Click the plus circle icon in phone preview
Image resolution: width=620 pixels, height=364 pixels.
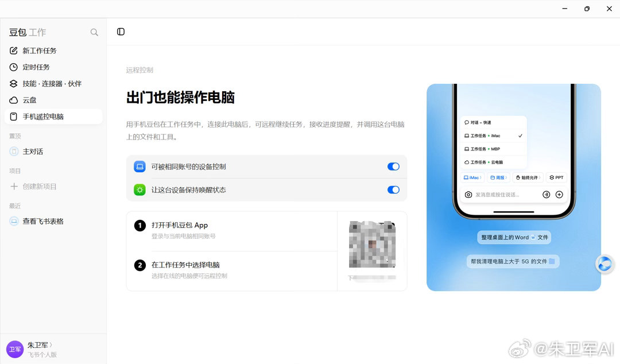[x=559, y=195]
